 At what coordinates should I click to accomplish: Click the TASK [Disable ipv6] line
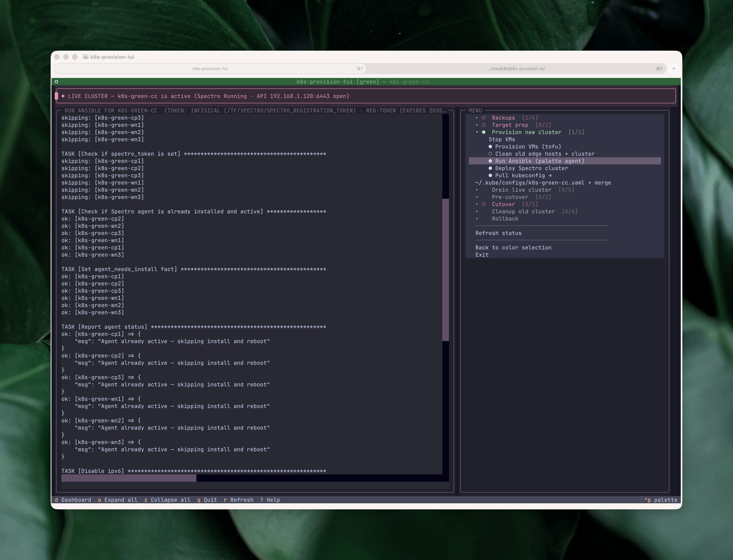(194, 471)
